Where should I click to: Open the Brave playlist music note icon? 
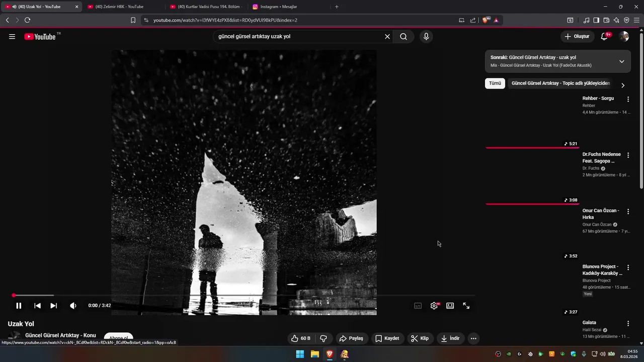[x=586, y=20]
